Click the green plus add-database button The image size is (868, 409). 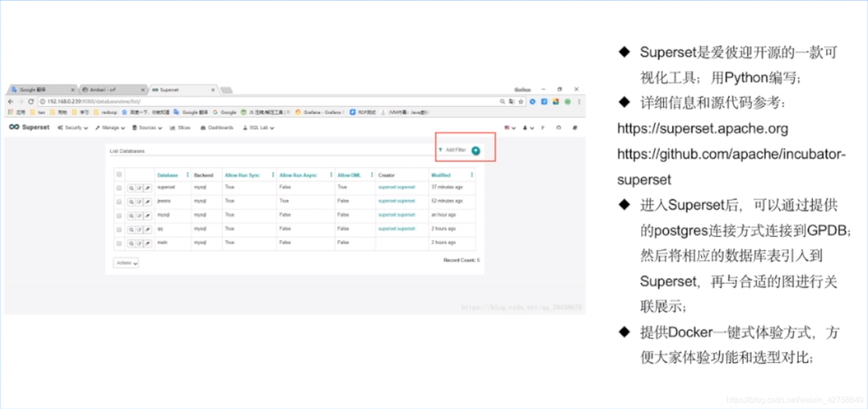476,151
